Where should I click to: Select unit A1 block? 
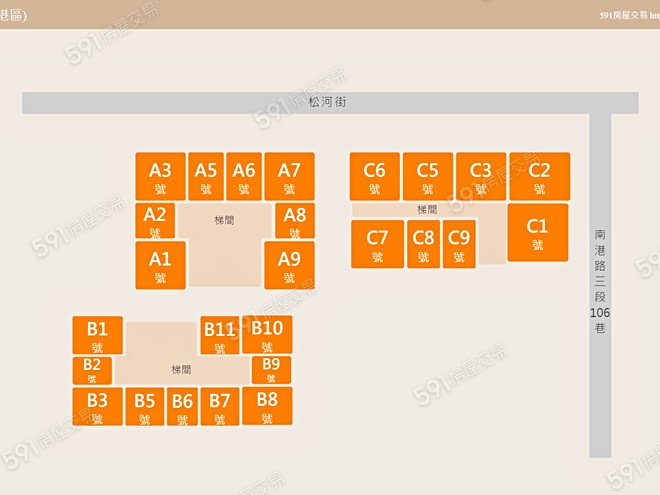(x=160, y=265)
